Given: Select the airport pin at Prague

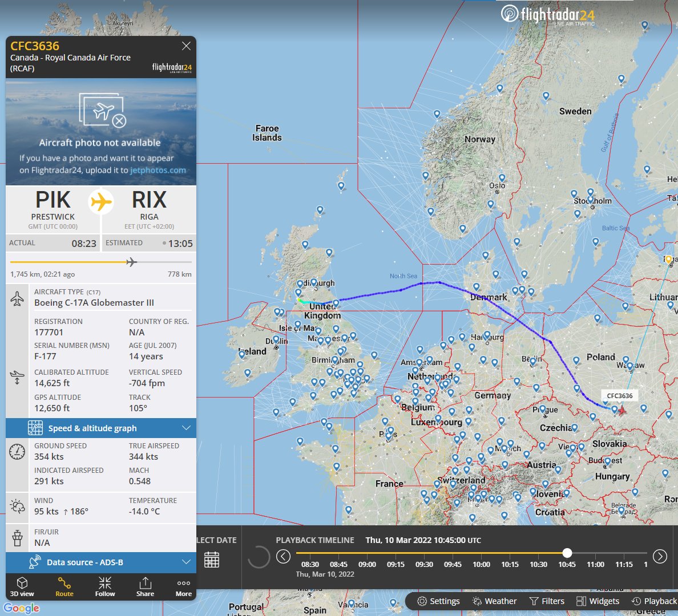Looking at the screenshot, I should [x=543, y=408].
